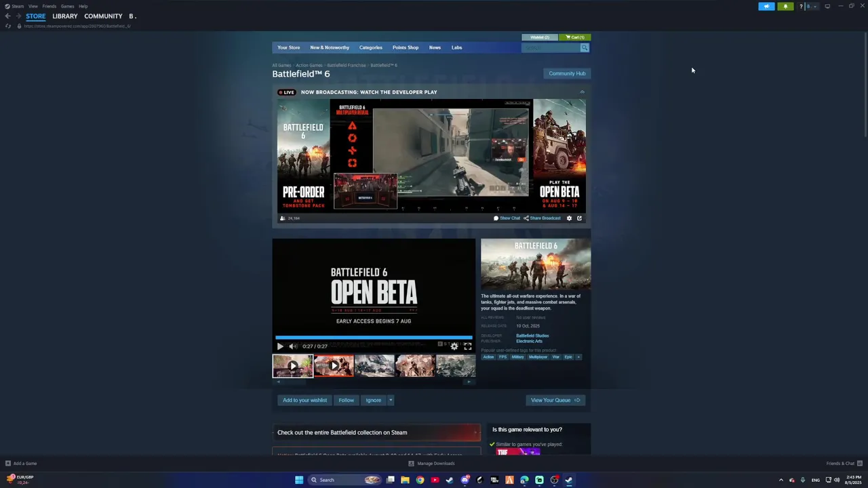Select the Multiplayer tag
Viewport: 868px width, 488px height.
click(x=538, y=357)
